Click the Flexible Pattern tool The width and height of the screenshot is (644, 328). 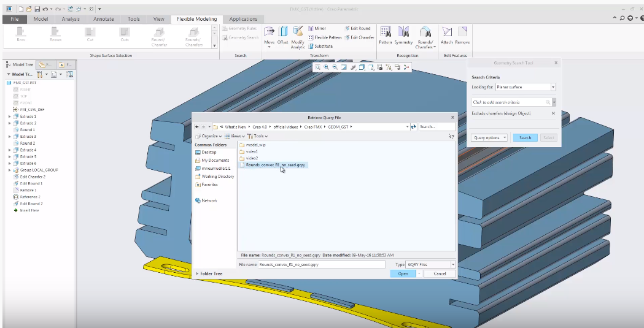point(325,37)
